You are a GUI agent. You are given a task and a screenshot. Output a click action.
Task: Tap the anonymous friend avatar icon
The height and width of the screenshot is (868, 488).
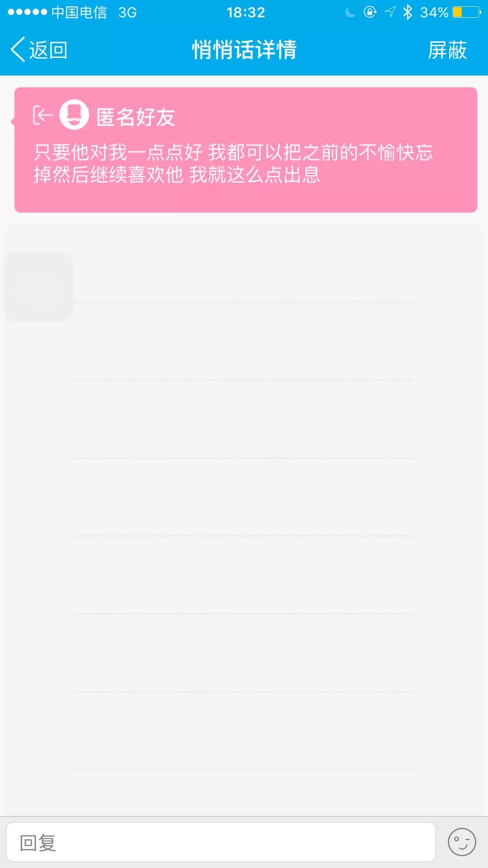click(x=74, y=115)
